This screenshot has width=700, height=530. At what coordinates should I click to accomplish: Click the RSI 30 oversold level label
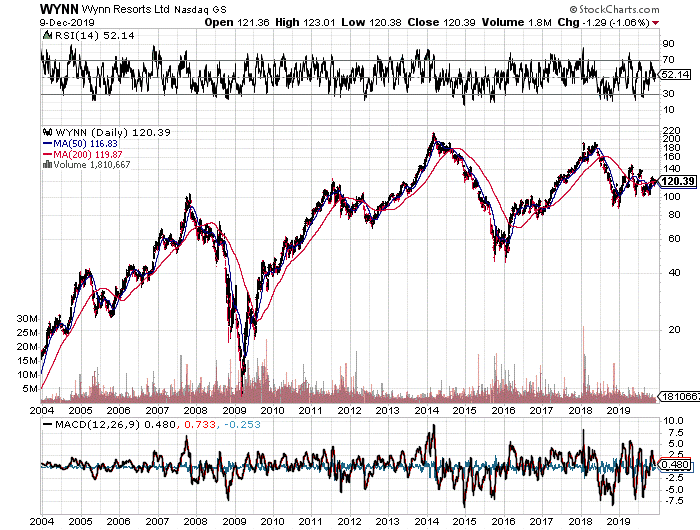click(x=668, y=94)
